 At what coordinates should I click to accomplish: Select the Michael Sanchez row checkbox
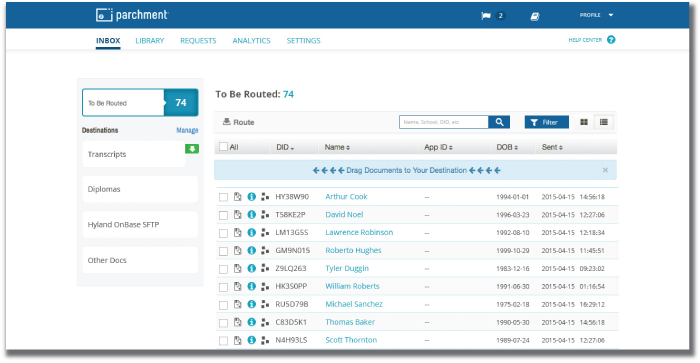click(223, 305)
